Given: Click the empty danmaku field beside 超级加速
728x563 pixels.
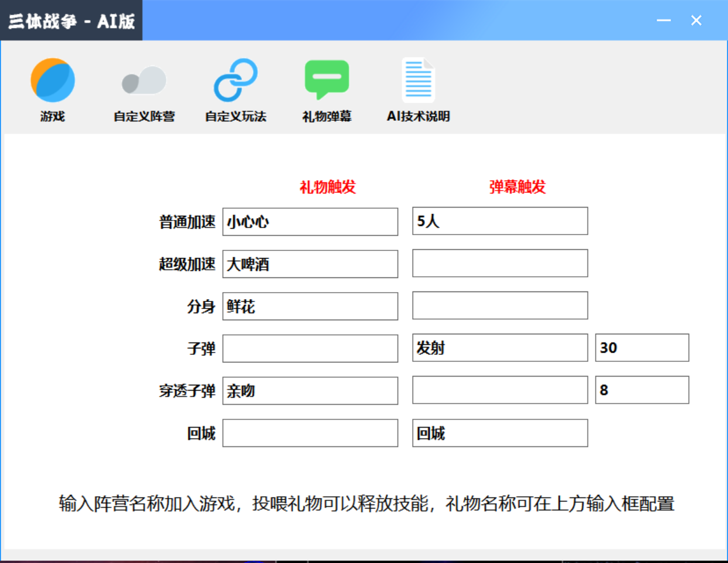Looking at the screenshot, I should (x=499, y=263).
